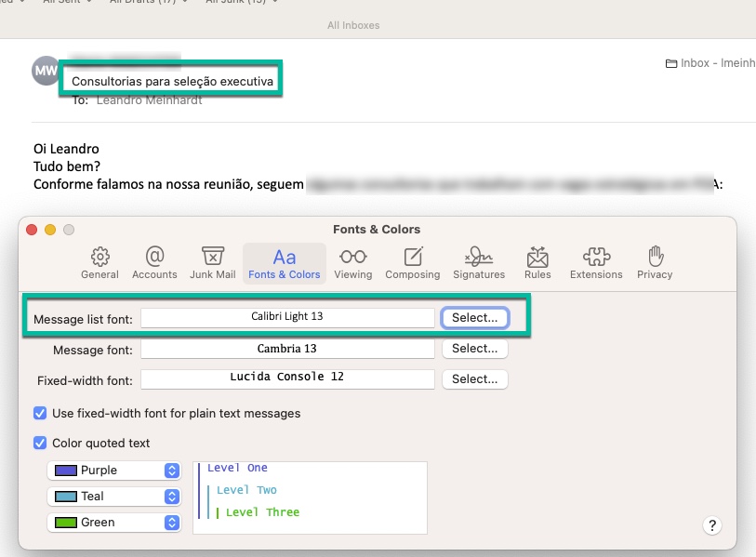Open the Extensions puzzle icon
Screen dimensions: 756x557
click(x=596, y=257)
